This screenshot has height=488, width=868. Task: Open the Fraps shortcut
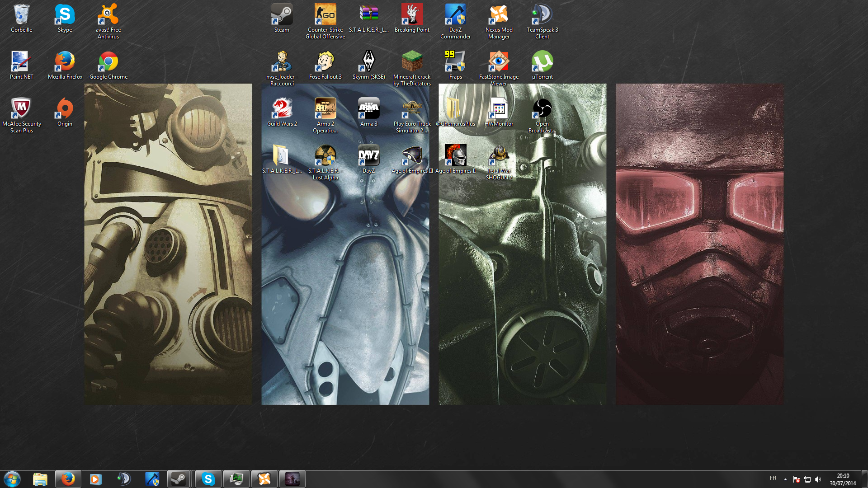tap(455, 66)
